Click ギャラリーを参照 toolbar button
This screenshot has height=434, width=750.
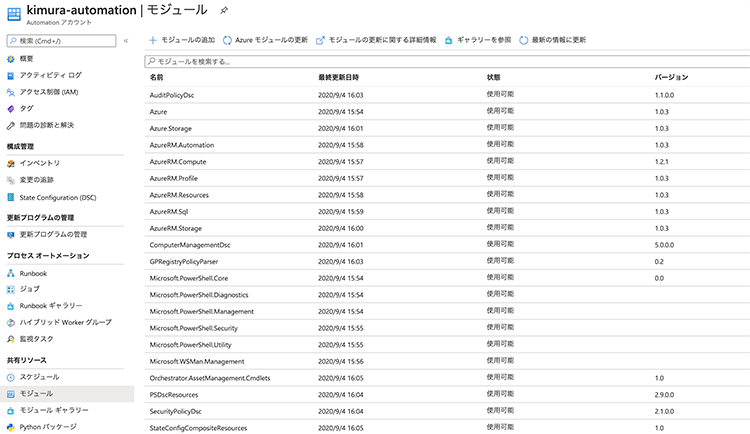pyautogui.click(x=478, y=40)
